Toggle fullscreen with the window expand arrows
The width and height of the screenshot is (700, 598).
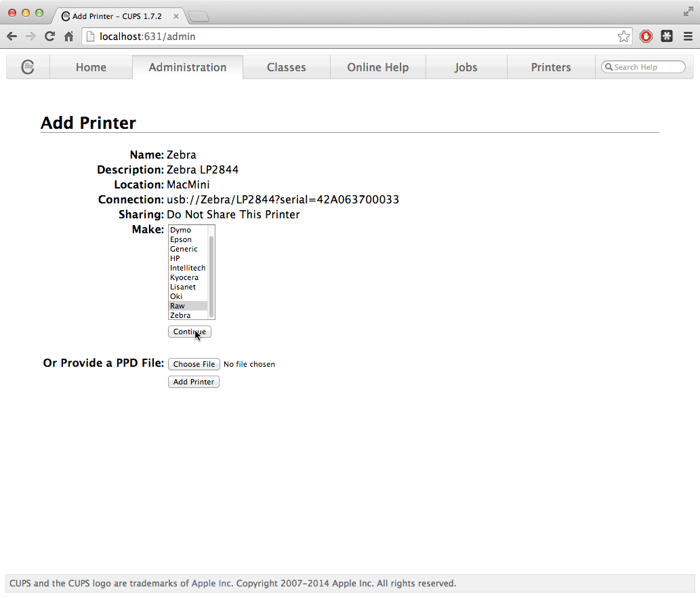(688, 12)
